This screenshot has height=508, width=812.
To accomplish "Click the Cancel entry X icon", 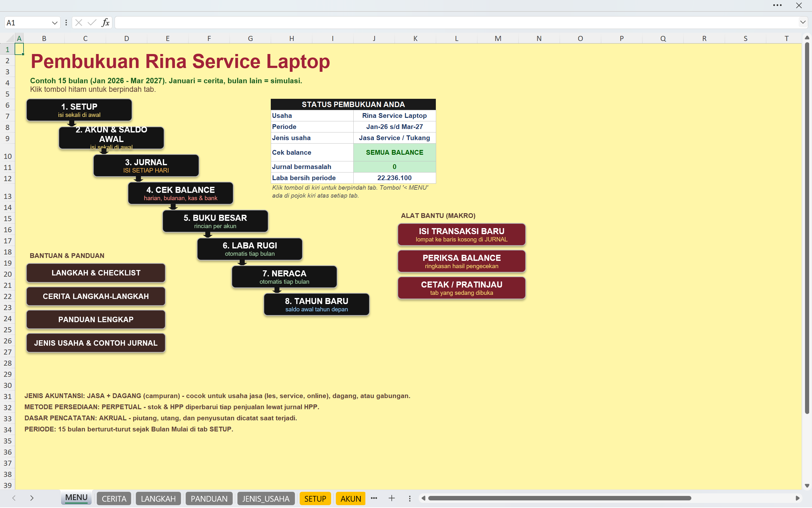I will 78,23.
